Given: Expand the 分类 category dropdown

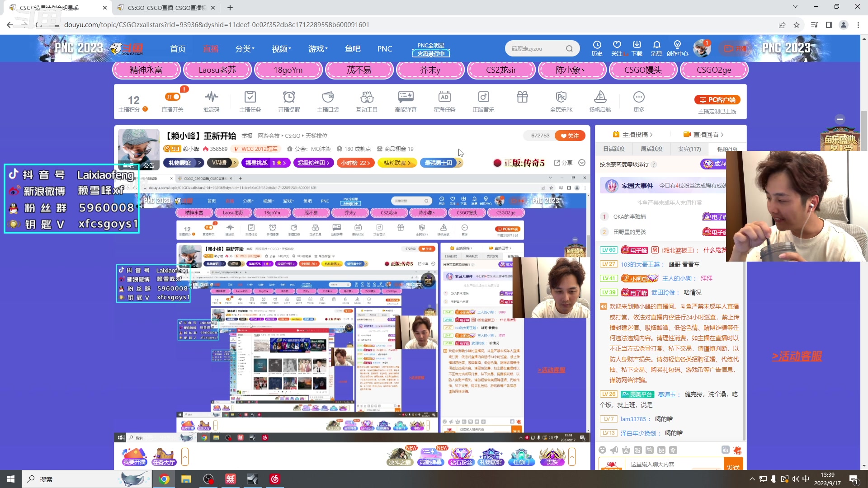Looking at the screenshot, I should click(245, 49).
